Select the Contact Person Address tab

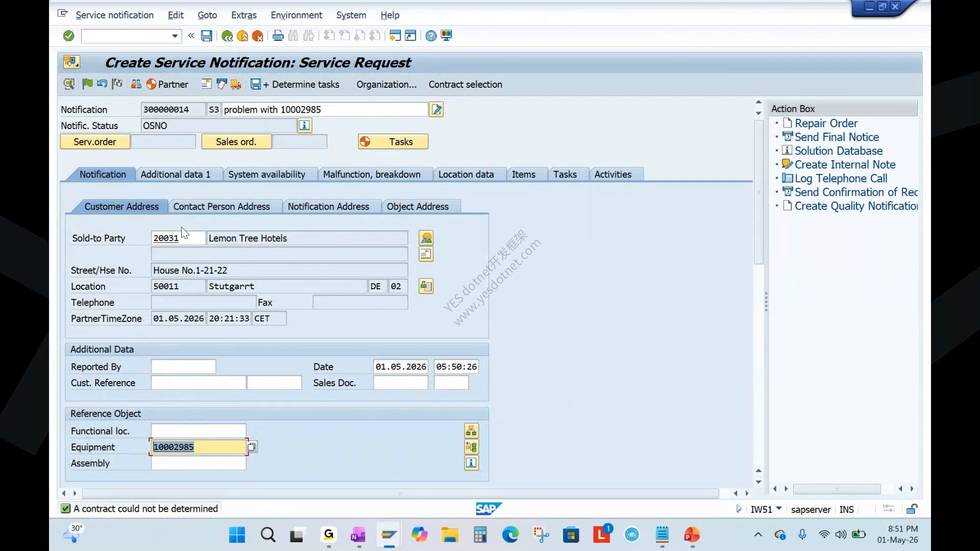click(222, 207)
